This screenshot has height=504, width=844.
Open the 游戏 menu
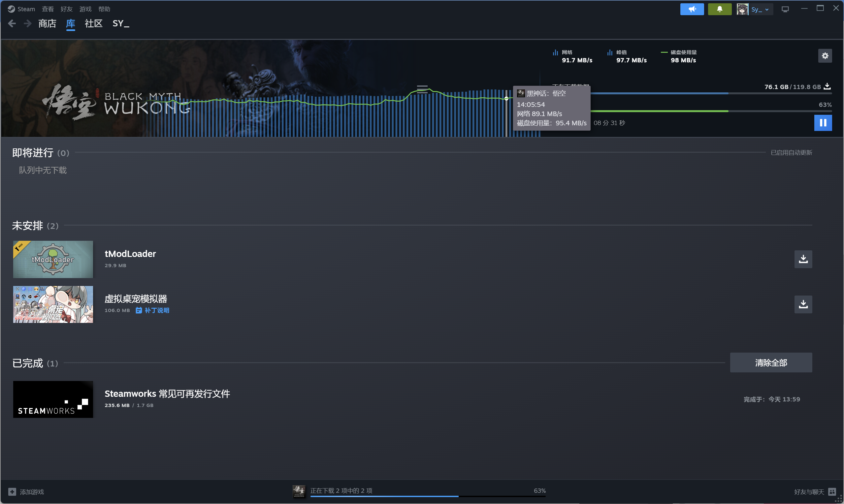85,9
